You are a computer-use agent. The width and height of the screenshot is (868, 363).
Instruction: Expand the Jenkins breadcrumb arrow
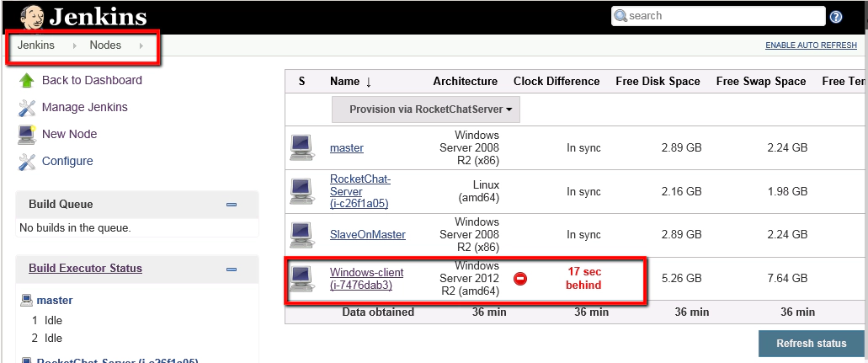point(75,45)
